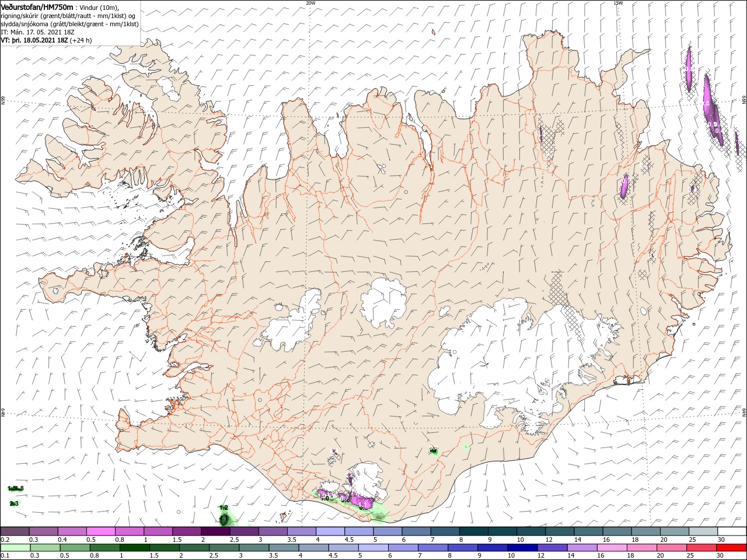Pick the upper legend swatch between 8 and 9
The image size is (747, 560).
[473, 531]
